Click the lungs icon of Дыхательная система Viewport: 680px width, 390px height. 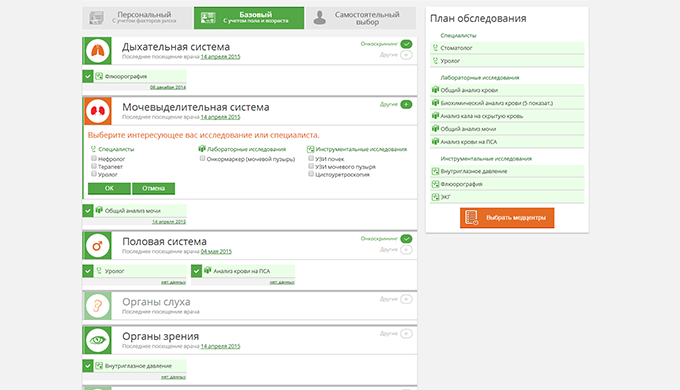click(x=98, y=51)
